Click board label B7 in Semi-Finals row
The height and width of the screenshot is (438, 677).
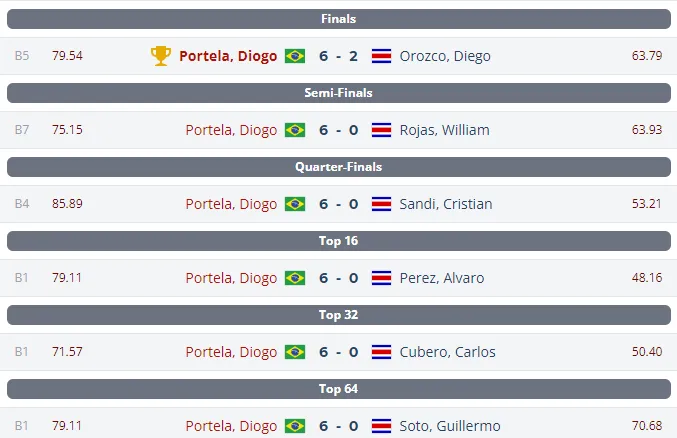click(22, 130)
